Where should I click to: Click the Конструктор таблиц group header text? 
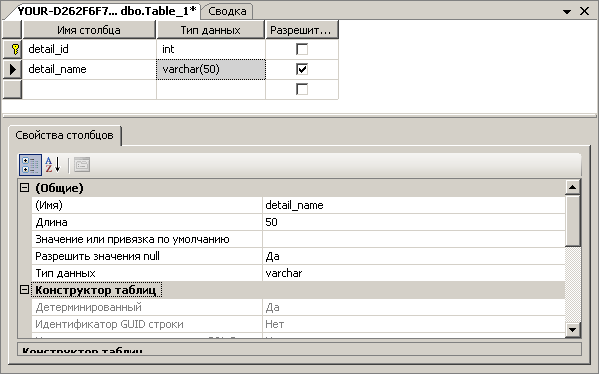[x=96, y=290]
